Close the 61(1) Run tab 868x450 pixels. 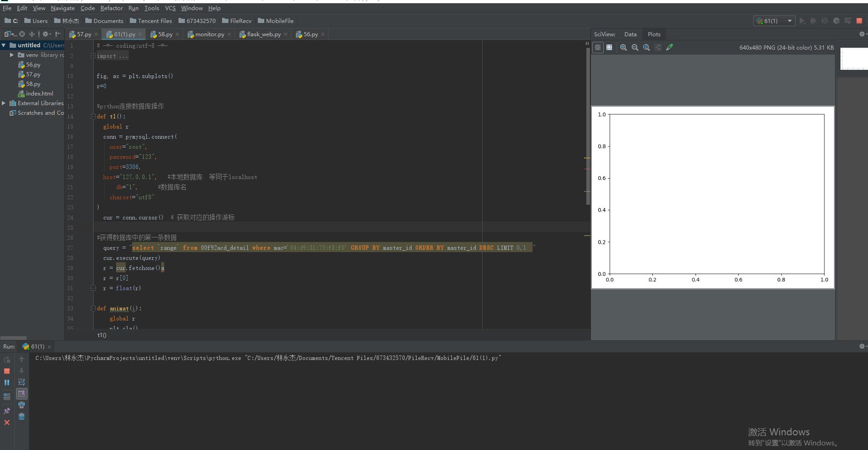49,347
